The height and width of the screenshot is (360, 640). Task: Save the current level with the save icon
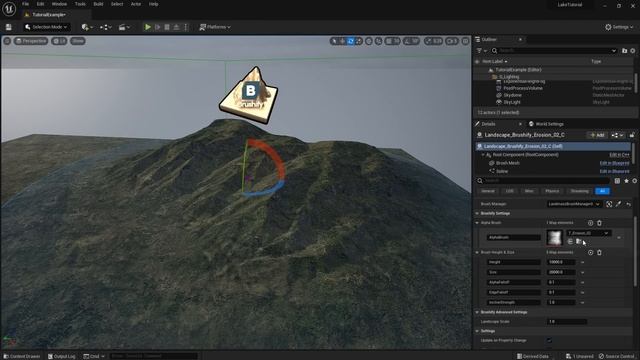[x=9, y=27]
